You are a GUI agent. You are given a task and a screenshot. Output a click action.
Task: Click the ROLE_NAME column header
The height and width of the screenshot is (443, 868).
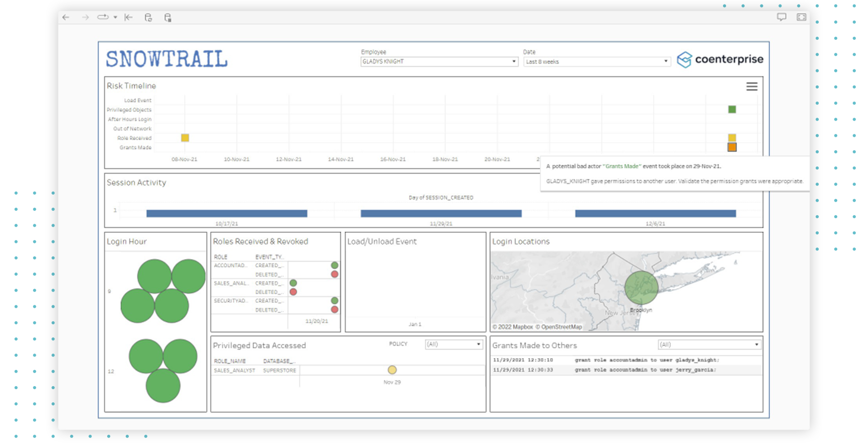pos(230,361)
